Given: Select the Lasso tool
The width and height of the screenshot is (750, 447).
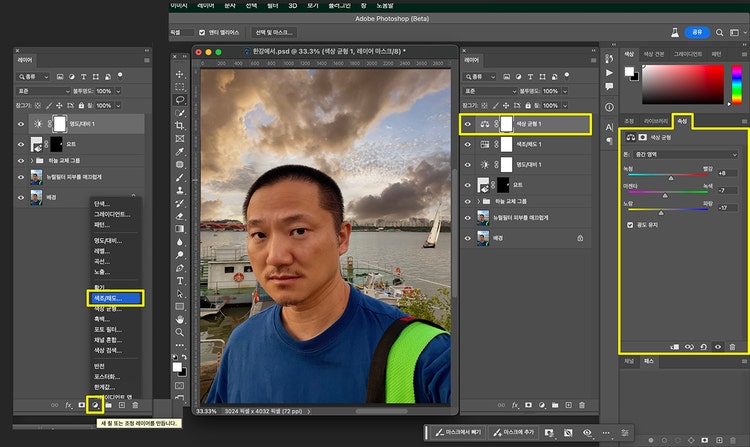Looking at the screenshot, I should click(x=180, y=100).
